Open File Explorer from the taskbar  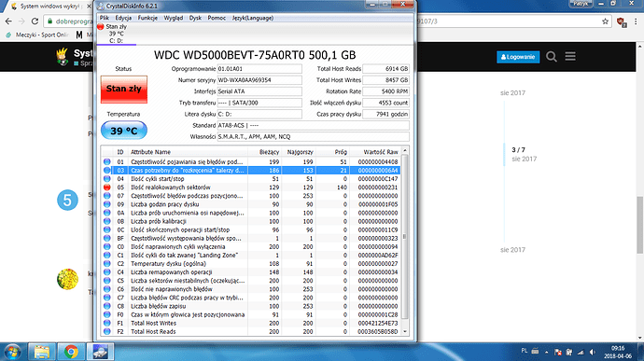point(42,352)
